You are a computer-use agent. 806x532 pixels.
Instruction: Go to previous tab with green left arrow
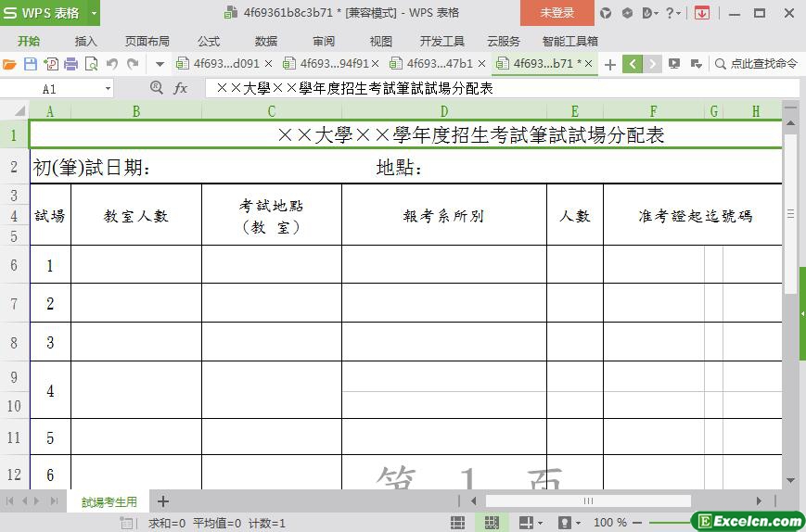coord(633,64)
